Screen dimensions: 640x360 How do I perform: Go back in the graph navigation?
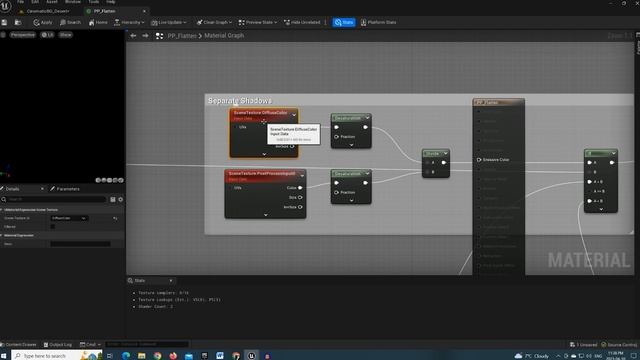click(x=133, y=36)
